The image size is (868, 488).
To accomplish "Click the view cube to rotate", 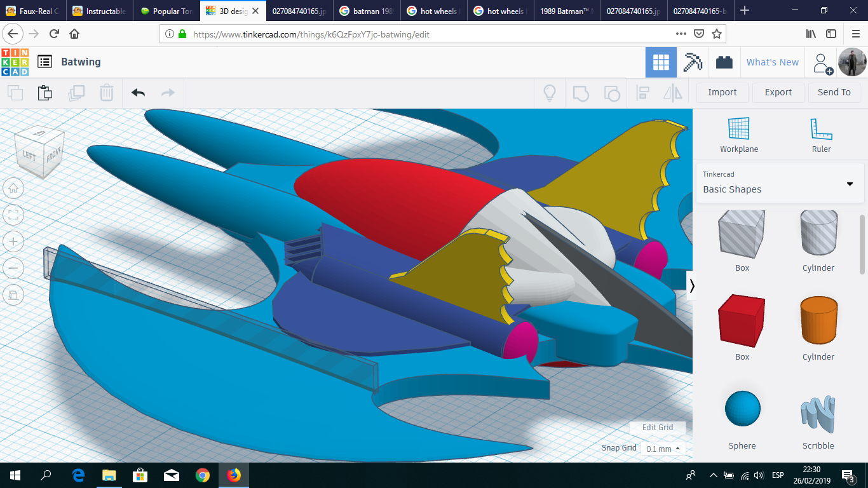I will point(39,151).
